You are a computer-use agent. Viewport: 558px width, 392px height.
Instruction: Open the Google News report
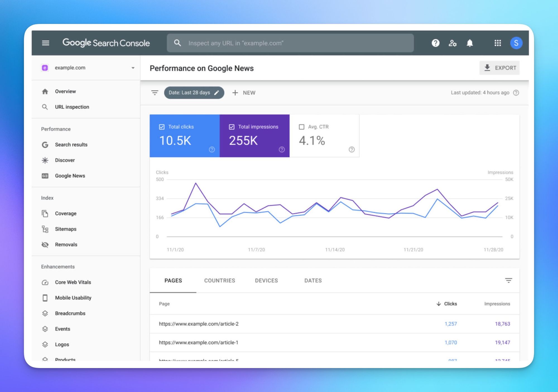[70, 176]
